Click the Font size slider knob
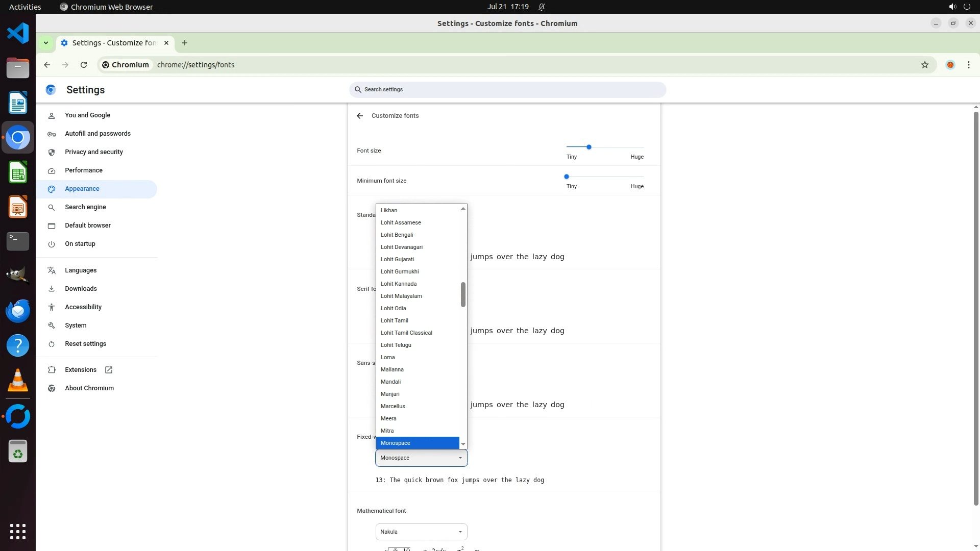The image size is (980, 551). pos(589,147)
